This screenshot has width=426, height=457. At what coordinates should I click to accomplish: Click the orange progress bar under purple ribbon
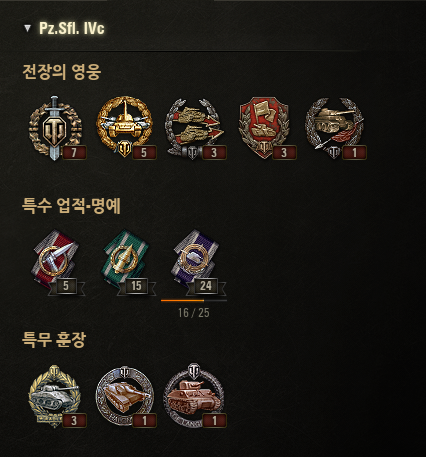(x=194, y=301)
